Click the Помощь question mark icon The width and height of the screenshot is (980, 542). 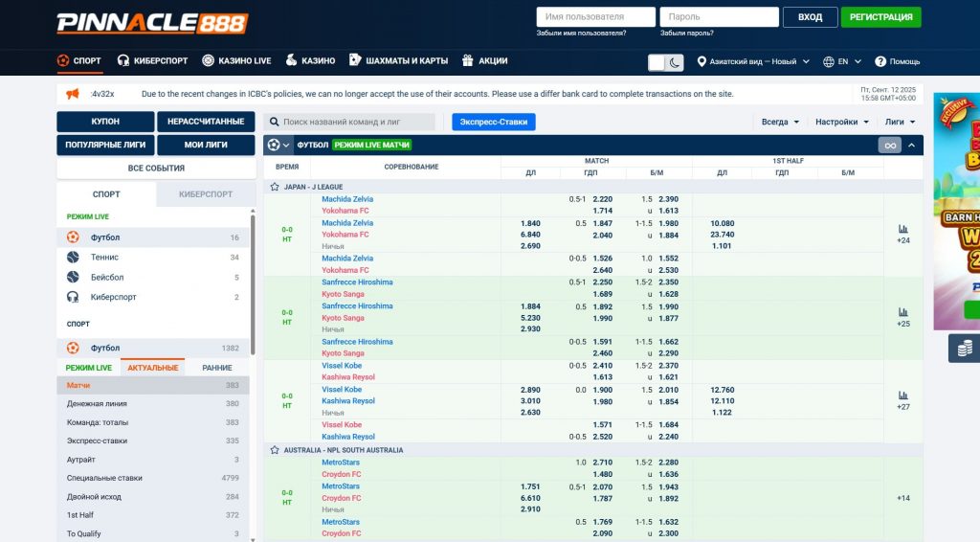click(x=881, y=61)
